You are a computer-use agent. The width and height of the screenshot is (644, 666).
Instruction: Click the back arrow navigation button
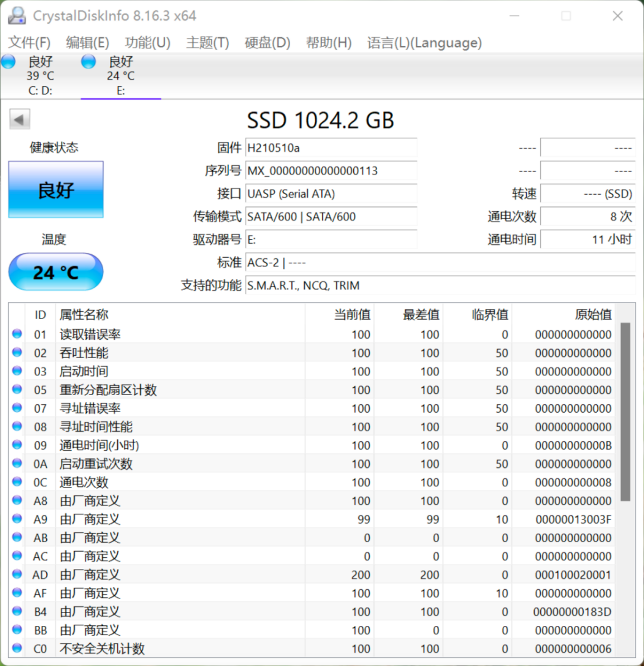click(x=20, y=119)
